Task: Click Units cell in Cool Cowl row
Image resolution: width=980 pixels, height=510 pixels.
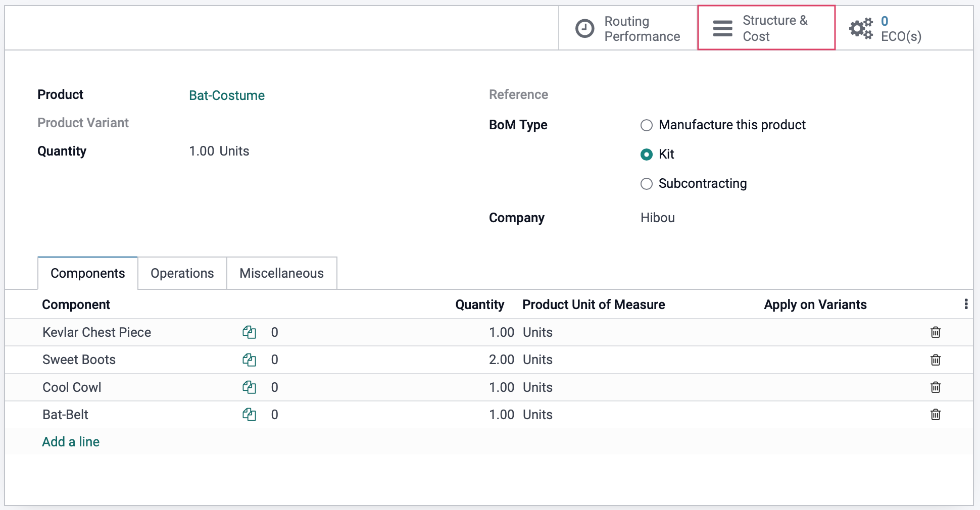Action: pyautogui.click(x=537, y=387)
